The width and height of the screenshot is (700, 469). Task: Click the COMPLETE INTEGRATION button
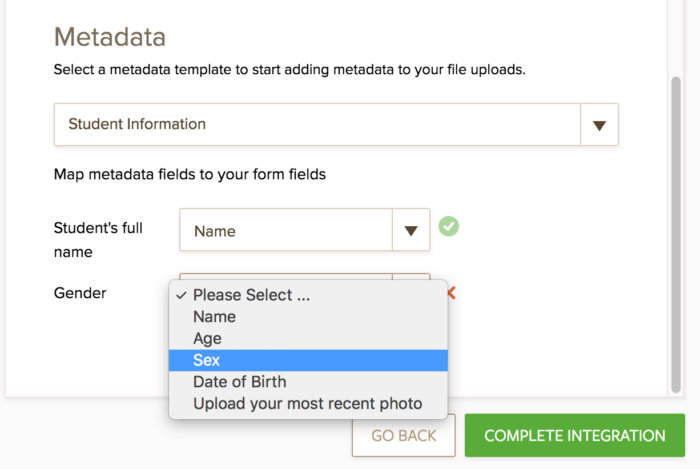(574, 436)
